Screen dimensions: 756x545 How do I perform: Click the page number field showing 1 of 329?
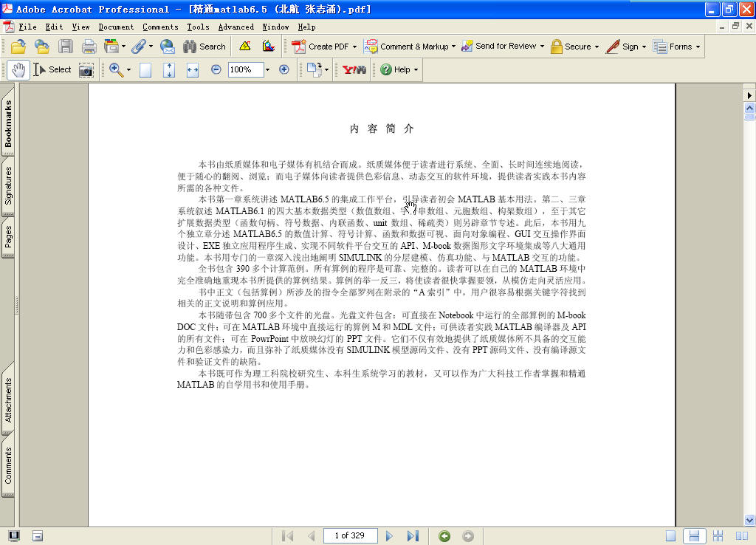tap(349, 536)
